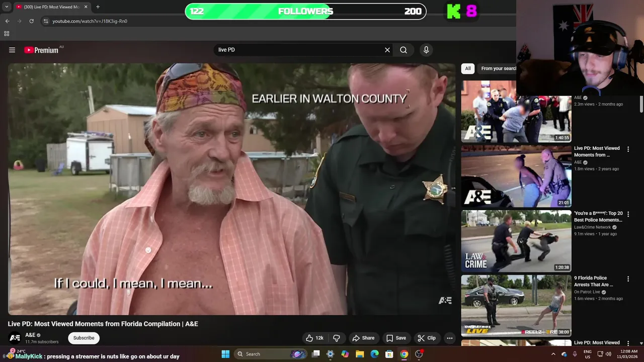Viewport: 644px width, 362px height.
Task: Switch to Chrome on the taskbar
Action: click(x=404, y=354)
